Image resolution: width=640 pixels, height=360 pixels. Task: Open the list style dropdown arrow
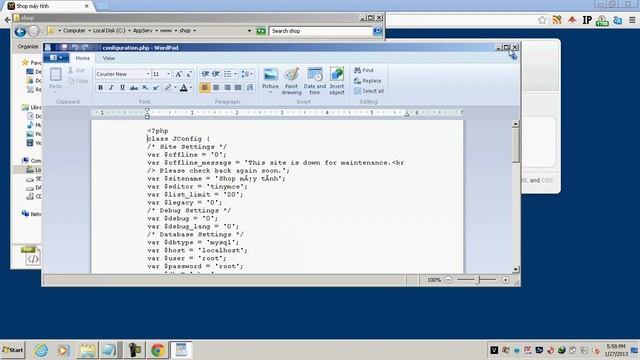pyautogui.click(x=236, y=74)
